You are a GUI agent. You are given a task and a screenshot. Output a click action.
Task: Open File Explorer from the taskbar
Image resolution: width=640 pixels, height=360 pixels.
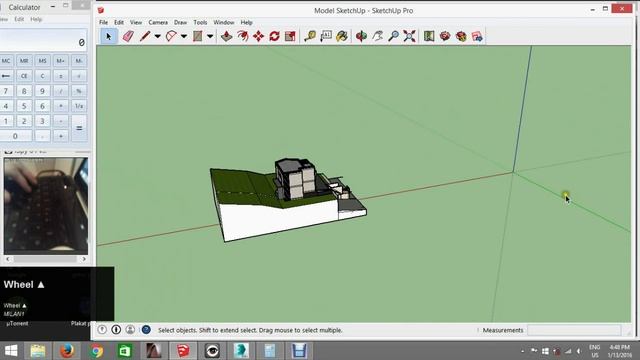(38, 351)
